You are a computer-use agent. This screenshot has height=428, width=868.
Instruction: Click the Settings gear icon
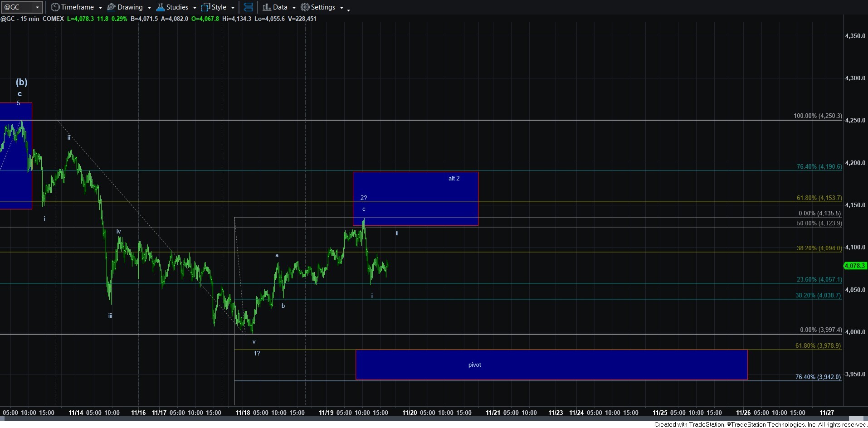point(305,7)
